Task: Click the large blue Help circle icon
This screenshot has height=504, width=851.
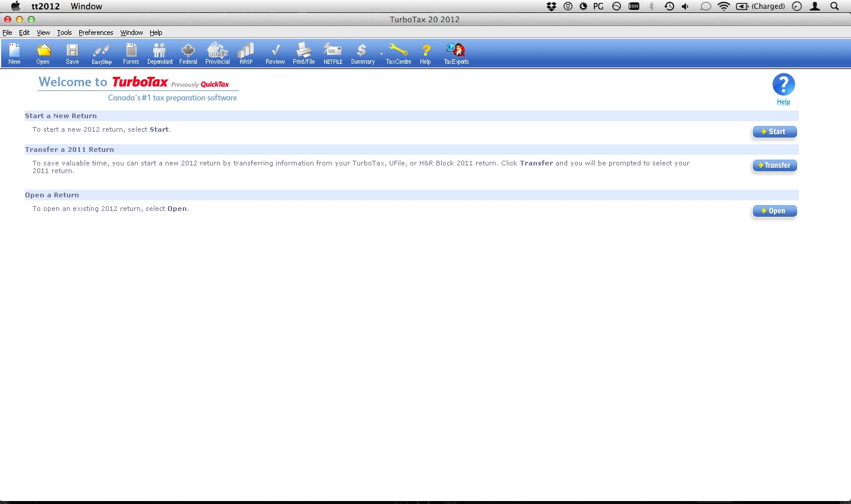Action: point(784,84)
